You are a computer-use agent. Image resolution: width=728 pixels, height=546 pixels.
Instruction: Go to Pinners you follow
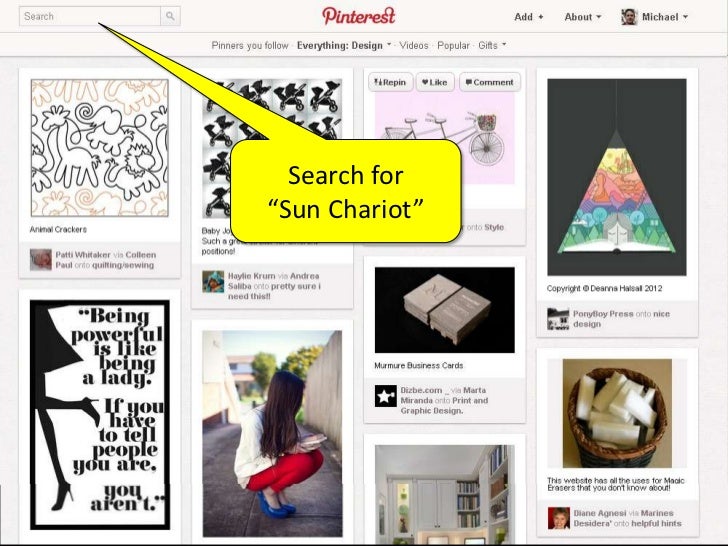pyautogui.click(x=250, y=46)
